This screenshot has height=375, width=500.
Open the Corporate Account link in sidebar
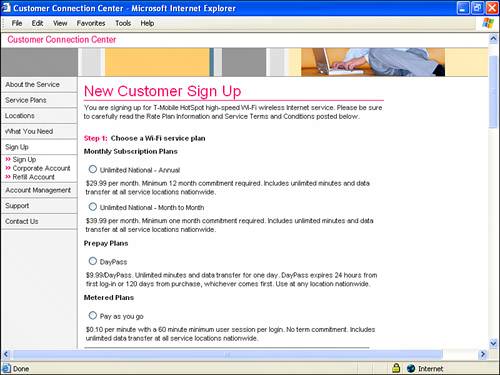pos(41,168)
